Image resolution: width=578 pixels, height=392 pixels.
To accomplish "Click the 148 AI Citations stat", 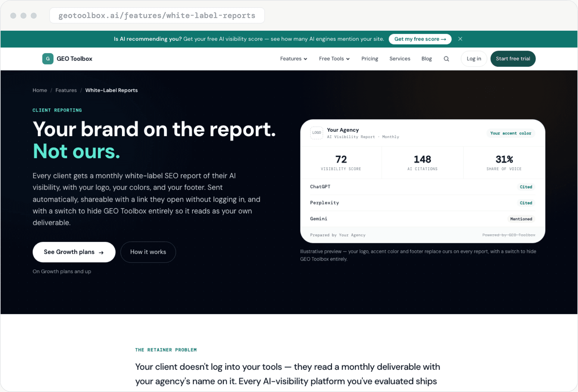I will 422,163.
